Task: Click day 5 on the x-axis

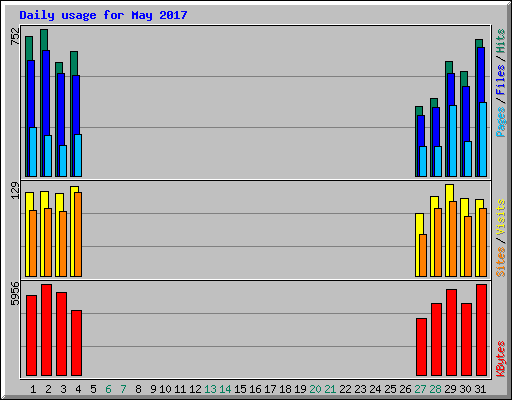Action: tap(93, 389)
